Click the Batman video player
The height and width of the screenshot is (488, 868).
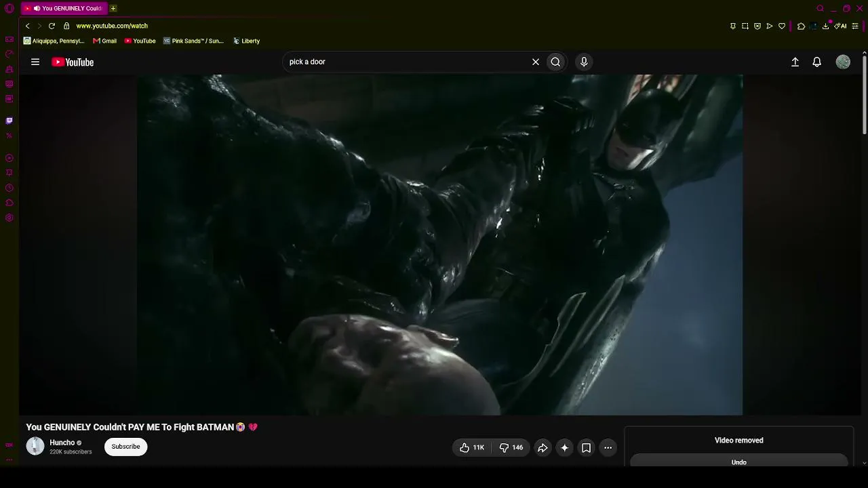(x=440, y=245)
